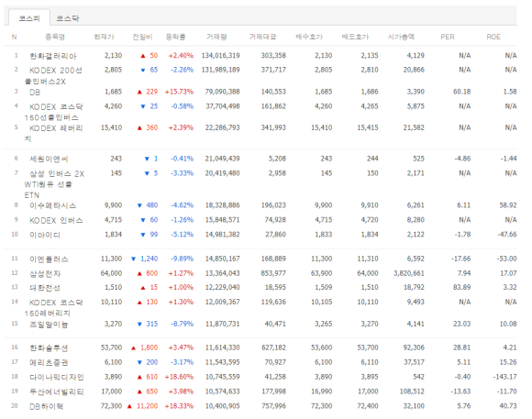The width and height of the screenshot is (532, 419).
Task: Select the ROE value -143.17
Action: [505, 377]
